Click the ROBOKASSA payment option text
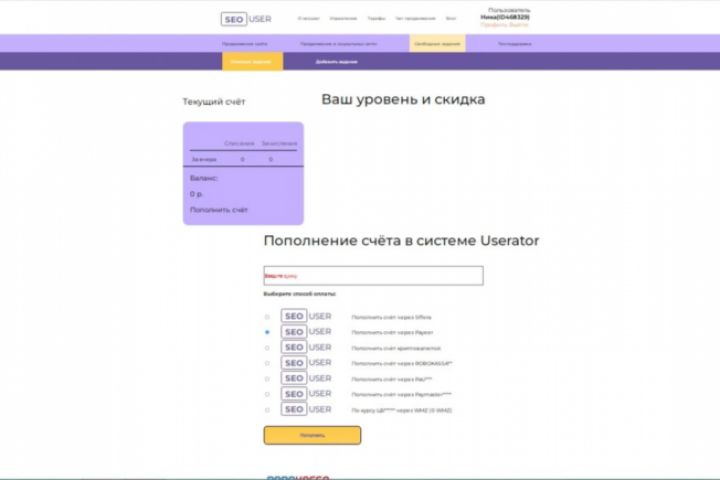The width and height of the screenshot is (720, 480). coord(402,363)
